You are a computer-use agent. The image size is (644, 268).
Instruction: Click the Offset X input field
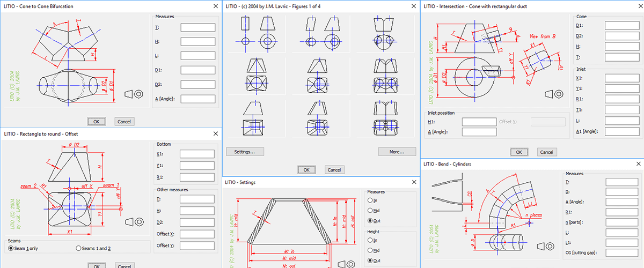click(197, 234)
